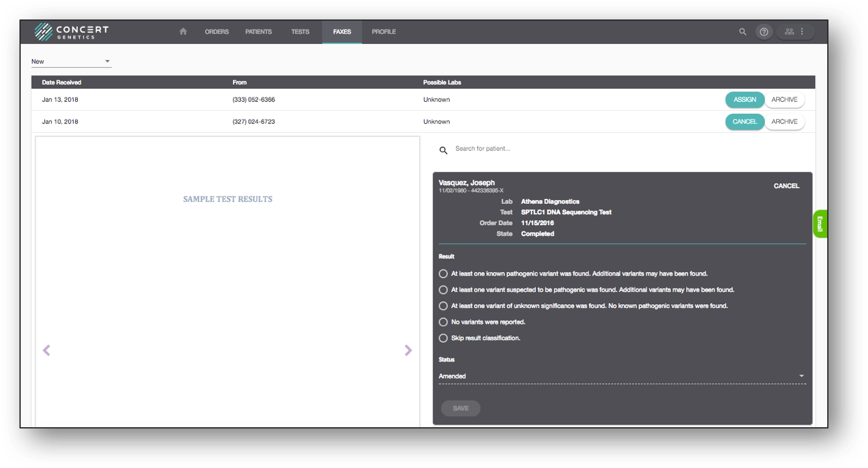Go to next fax page arrow
The height and width of the screenshot is (468, 868).
[408, 350]
